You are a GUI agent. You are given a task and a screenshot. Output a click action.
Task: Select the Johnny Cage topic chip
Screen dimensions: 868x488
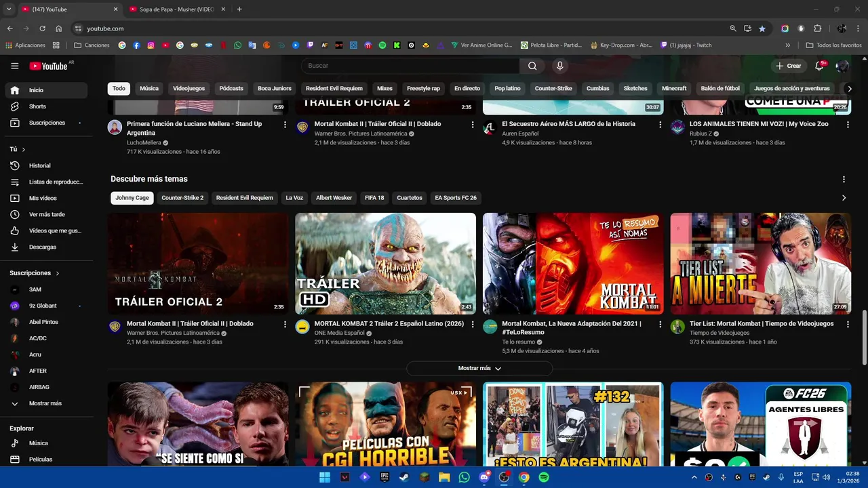[x=132, y=198]
